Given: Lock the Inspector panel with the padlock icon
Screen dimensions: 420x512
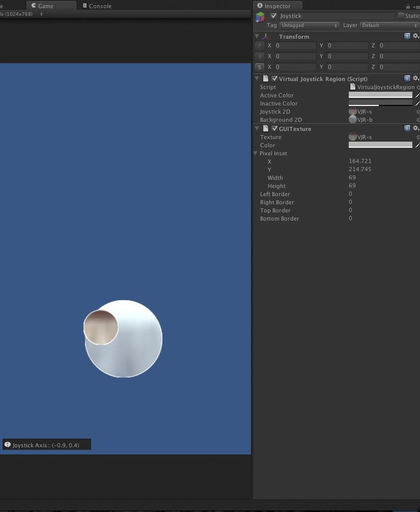Looking at the screenshot, I should point(408,6).
